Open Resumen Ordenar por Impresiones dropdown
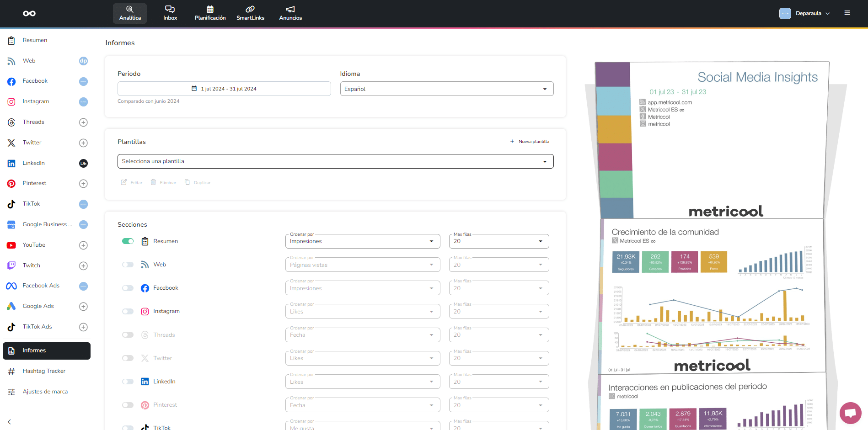This screenshot has height=430, width=868. tap(363, 241)
